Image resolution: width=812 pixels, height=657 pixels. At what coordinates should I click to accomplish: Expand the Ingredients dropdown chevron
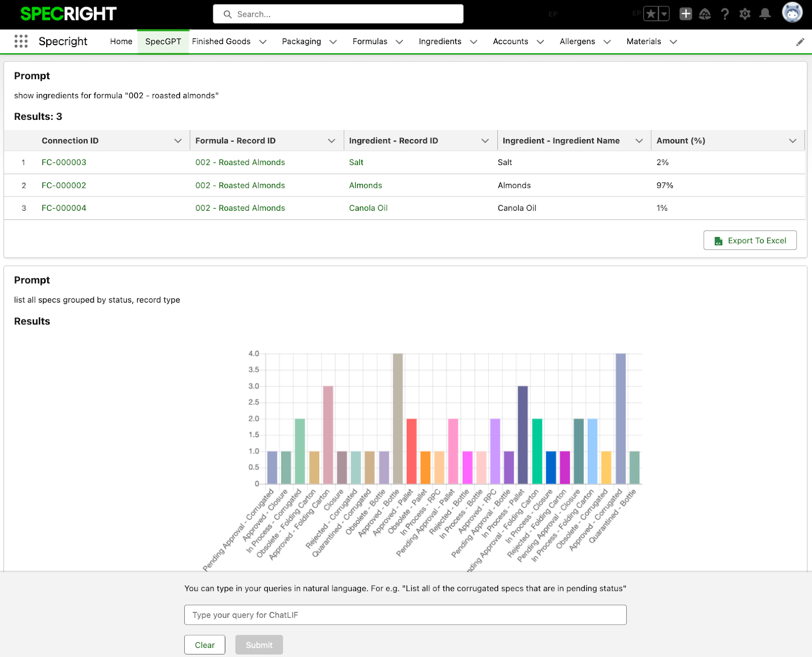pyautogui.click(x=473, y=42)
